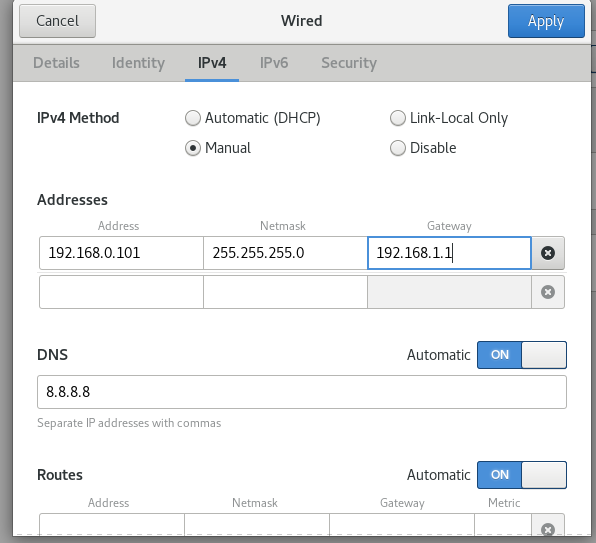Open the Identity tab
Image resolution: width=596 pixels, height=543 pixels.
pos(138,63)
